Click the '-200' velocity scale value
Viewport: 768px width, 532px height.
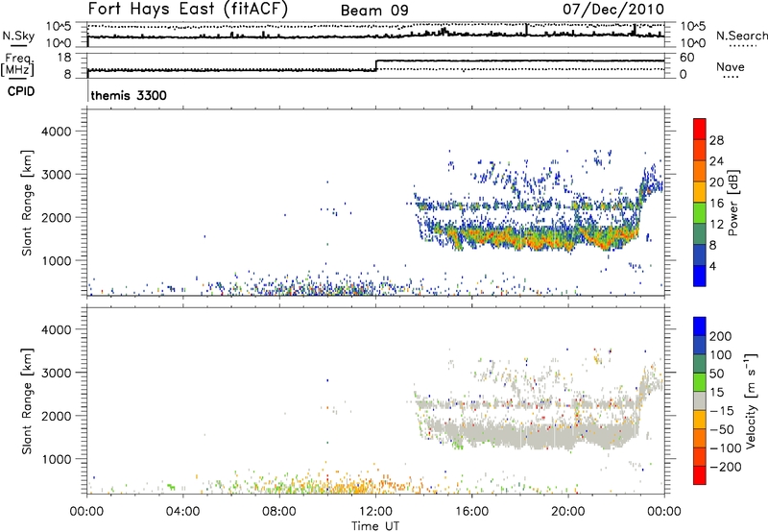coord(726,467)
